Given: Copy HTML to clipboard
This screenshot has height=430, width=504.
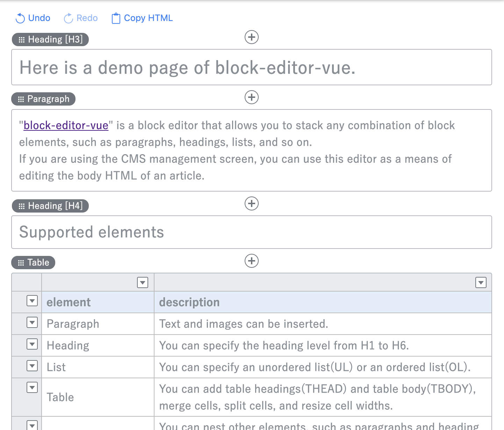Looking at the screenshot, I should pos(142,18).
